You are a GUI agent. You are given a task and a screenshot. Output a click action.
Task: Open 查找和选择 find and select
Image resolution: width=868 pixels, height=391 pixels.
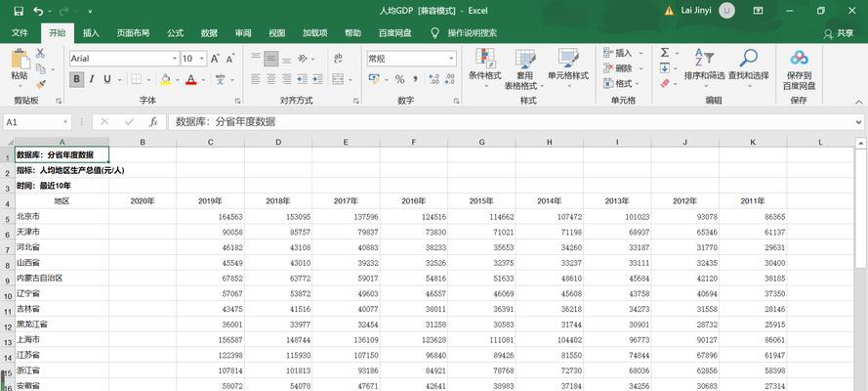(x=749, y=66)
